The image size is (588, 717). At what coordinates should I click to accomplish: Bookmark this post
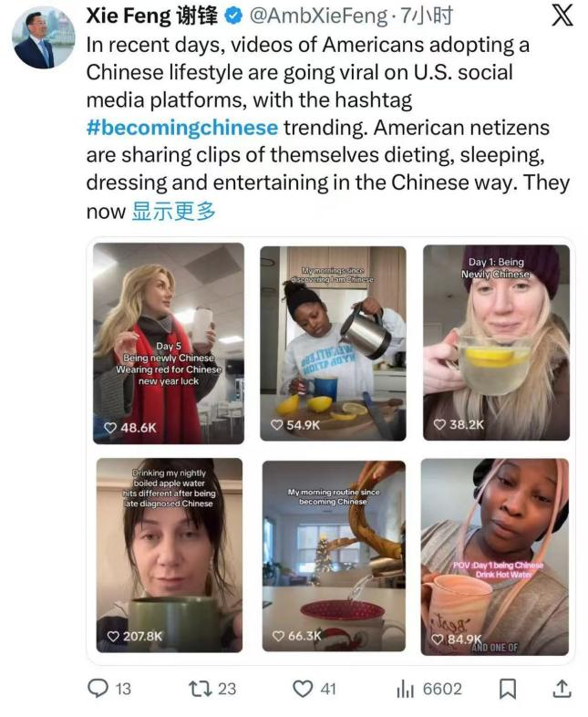tap(508, 689)
